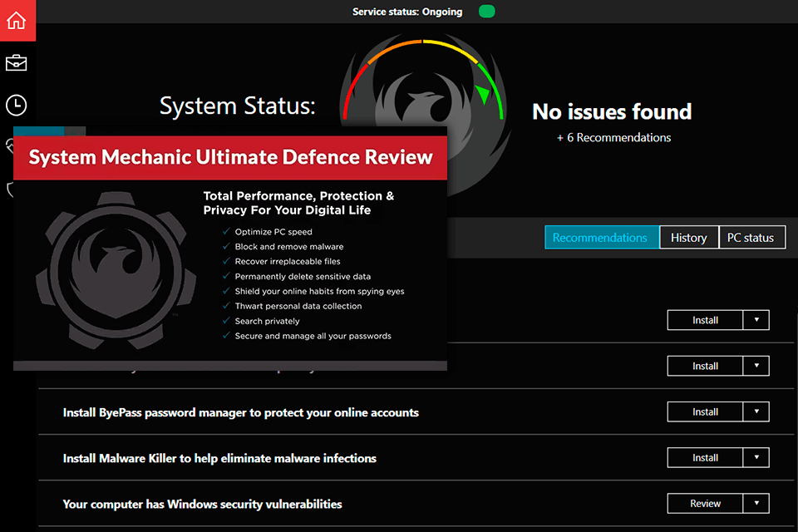Click the green gauge needle arrow
Viewport: 798px width, 532px height.
tap(482, 94)
